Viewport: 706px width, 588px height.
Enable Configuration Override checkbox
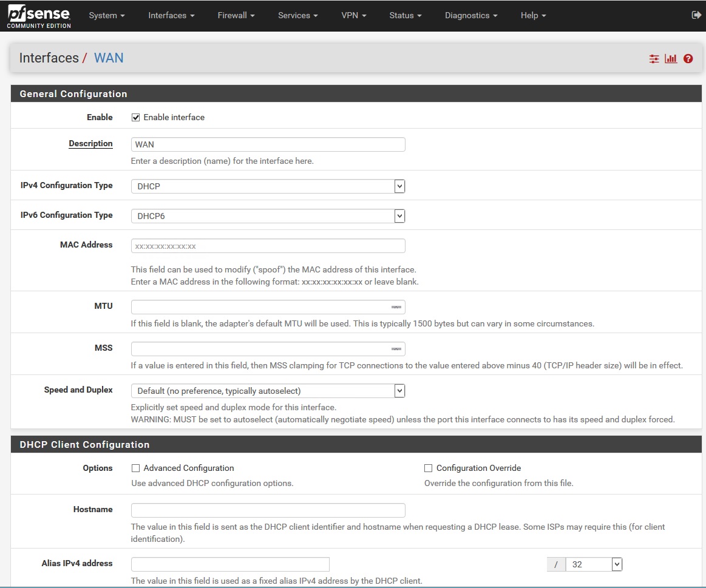pos(428,468)
